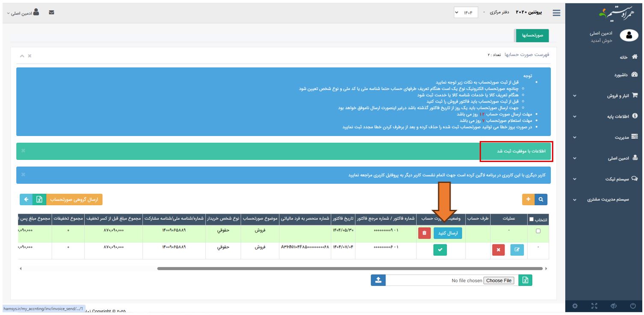Click the horizontal table scrollbar
The width and height of the screenshot is (644, 315).
tap(349, 268)
